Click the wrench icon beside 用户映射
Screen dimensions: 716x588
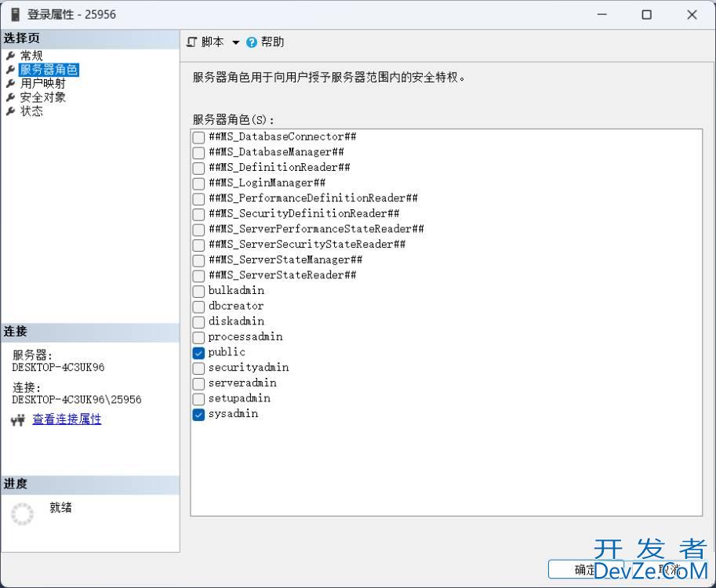click(x=10, y=84)
